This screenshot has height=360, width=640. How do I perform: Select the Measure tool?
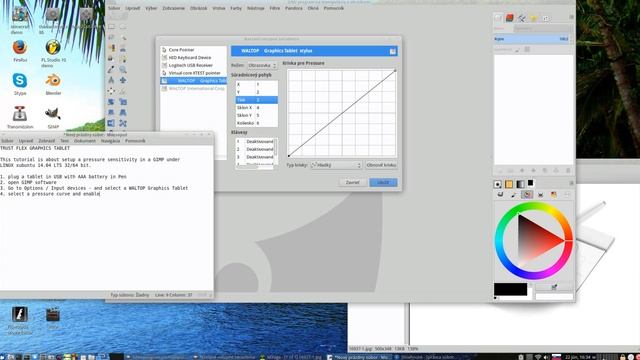click(x=111, y=80)
